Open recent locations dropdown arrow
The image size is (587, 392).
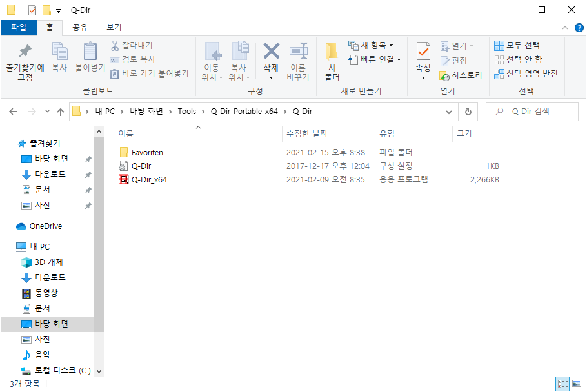coord(47,112)
